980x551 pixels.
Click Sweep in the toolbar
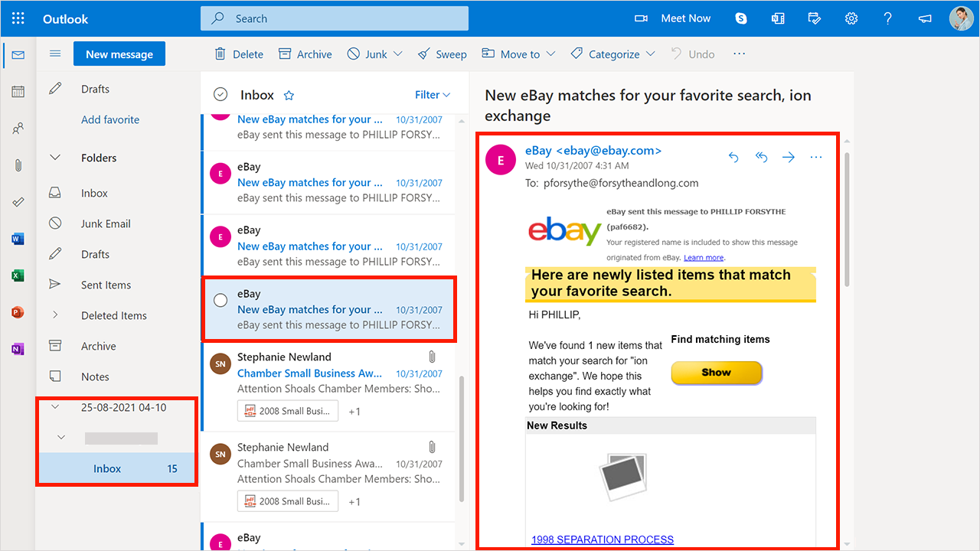(442, 54)
